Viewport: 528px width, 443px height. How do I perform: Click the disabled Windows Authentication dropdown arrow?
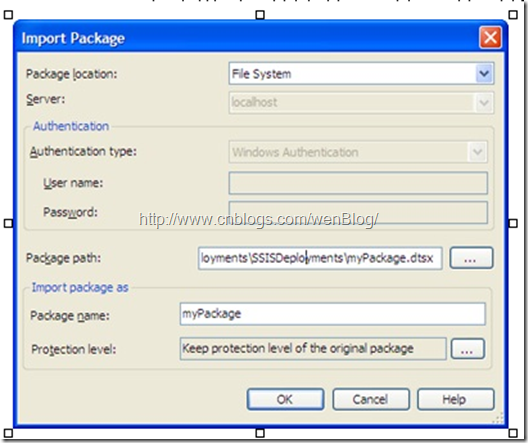click(x=477, y=152)
